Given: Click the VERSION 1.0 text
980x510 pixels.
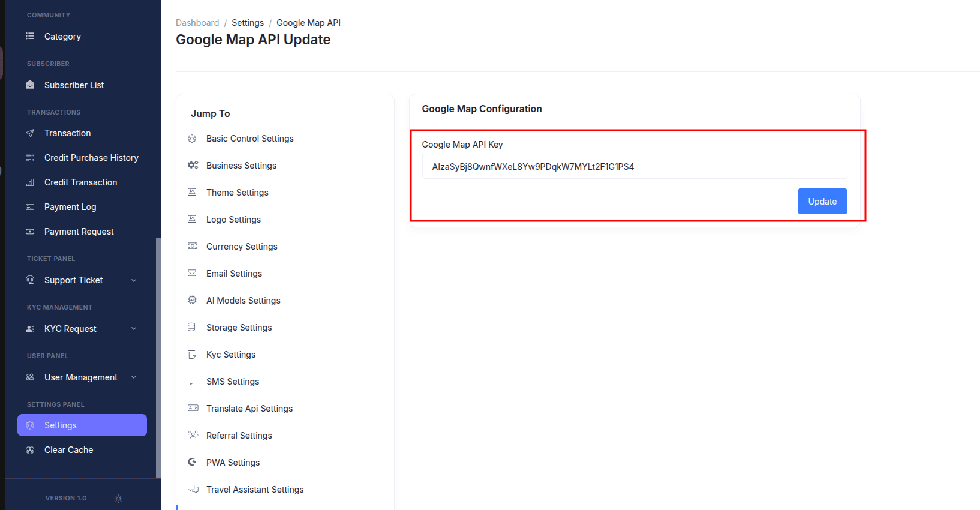Looking at the screenshot, I should click(66, 498).
